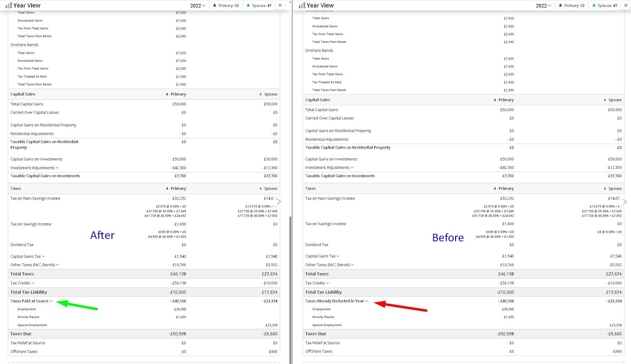Screen dimensions: 631x364
Task: Collapse the Taxes Already Deducted in Year breakdown
Action: 366,301
